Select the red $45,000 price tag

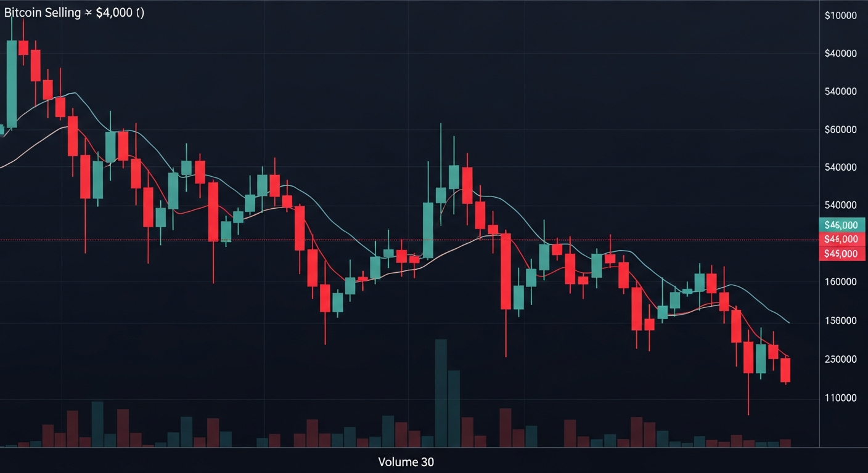tap(841, 254)
